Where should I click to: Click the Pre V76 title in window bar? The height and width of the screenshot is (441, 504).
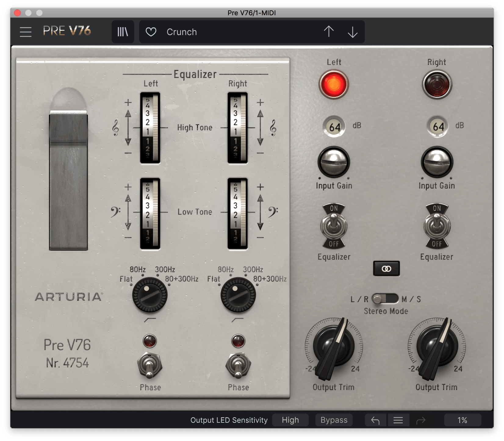point(252,13)
